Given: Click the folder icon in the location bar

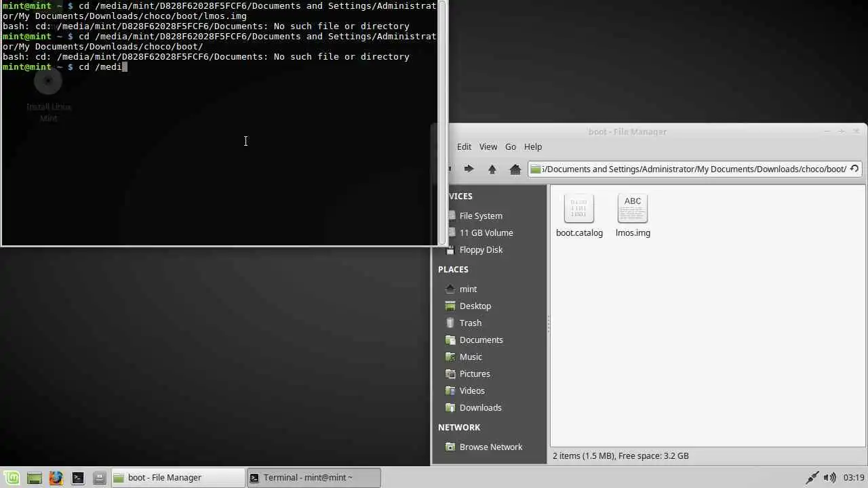Looking at the screenshot, I should tap(536, 169).
